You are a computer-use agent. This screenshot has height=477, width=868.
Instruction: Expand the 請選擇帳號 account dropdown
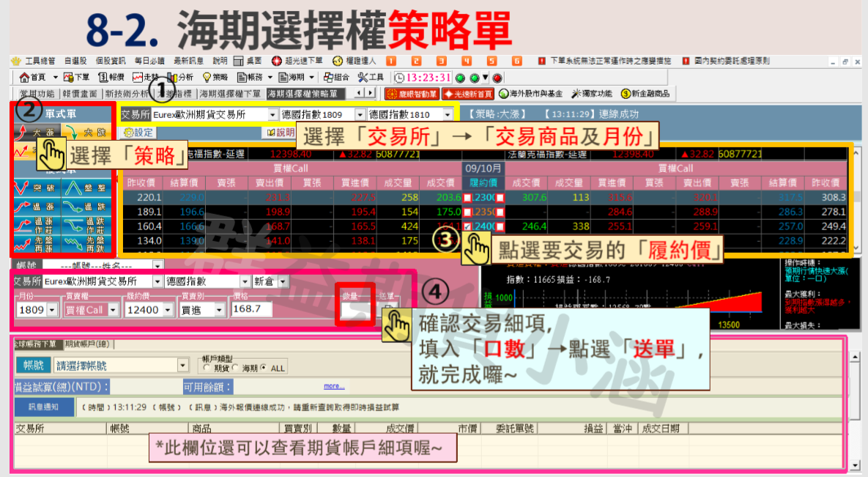click(183, 365)
